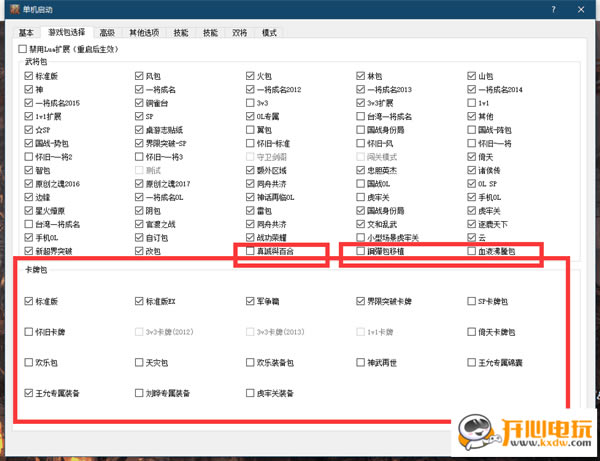The width and height of the screenshot is (600, 461).
Task: Select the 其他选项 tab
Action: click(145, 33)
